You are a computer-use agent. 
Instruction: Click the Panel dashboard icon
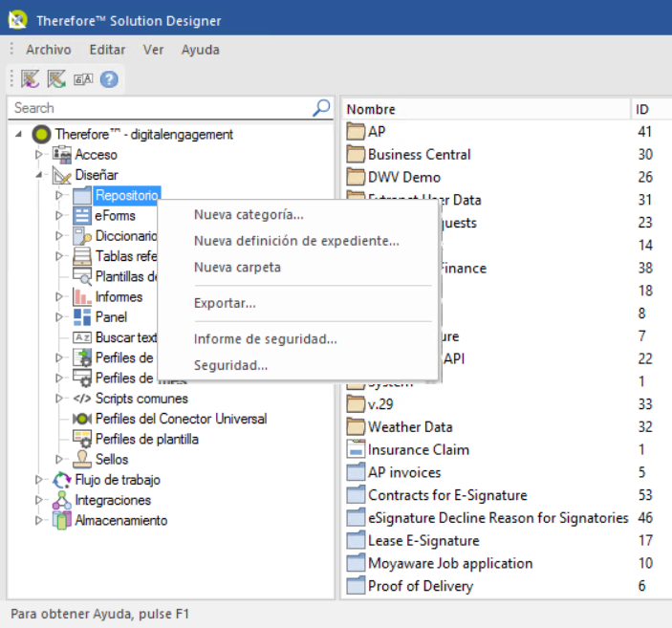click(x=82, y=317)
